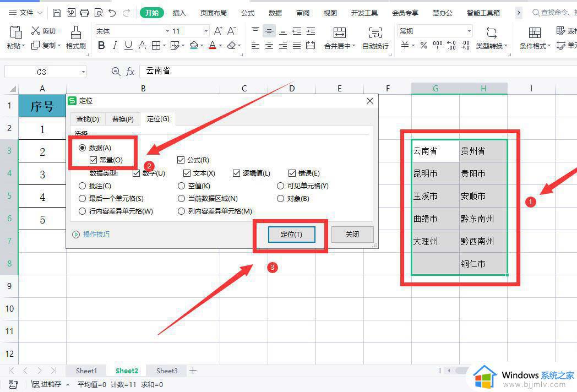The image size is (577, 392).
Task: Open the number format dropdown (常规)
Action: pyautogui.click(x=469, y=31)
